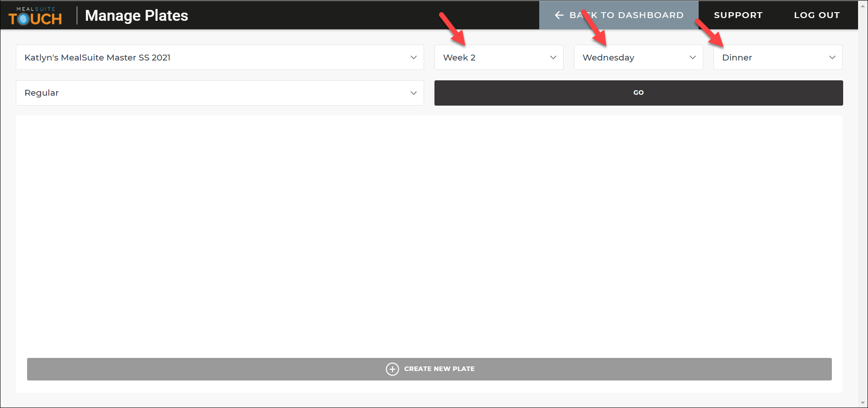Click the GO button
The image size is (868, 408).
tap(639, 93)
